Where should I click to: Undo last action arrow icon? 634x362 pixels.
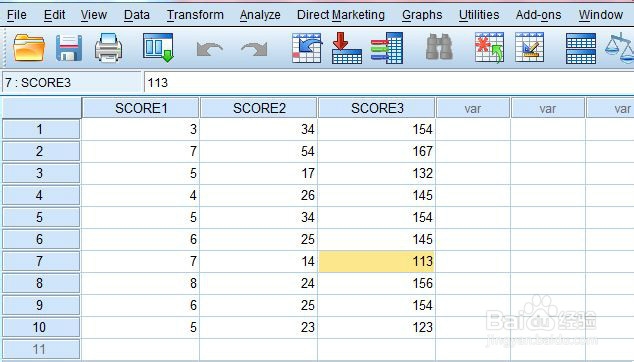point(209,50)
